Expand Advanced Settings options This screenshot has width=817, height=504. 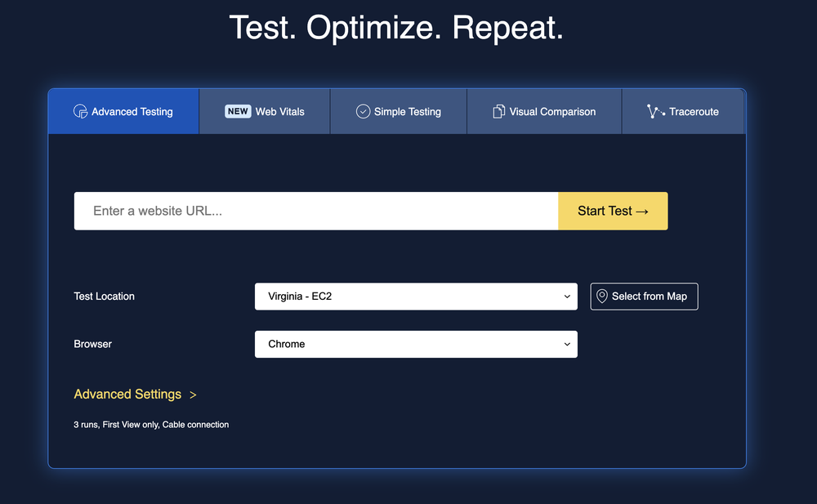[127, 395]
